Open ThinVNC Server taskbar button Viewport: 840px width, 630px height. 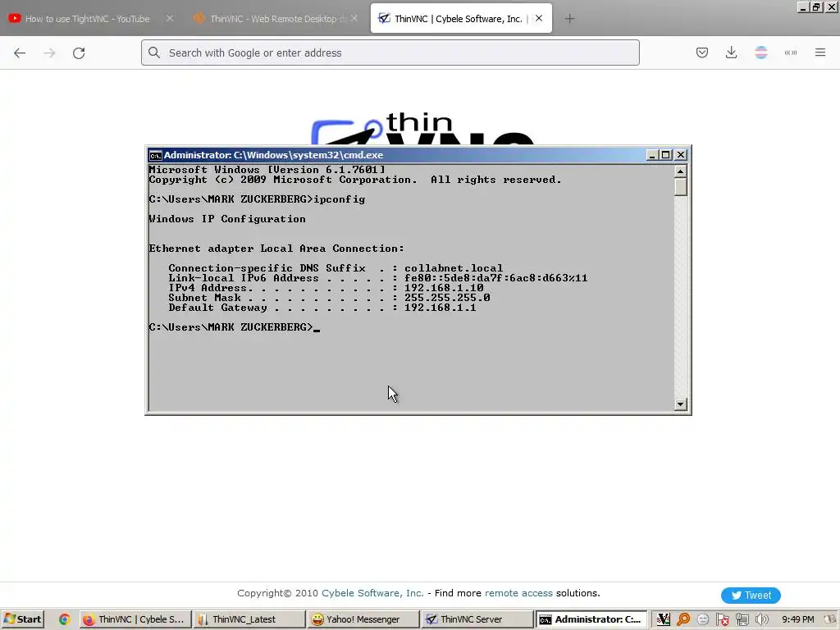coord(477,619)
